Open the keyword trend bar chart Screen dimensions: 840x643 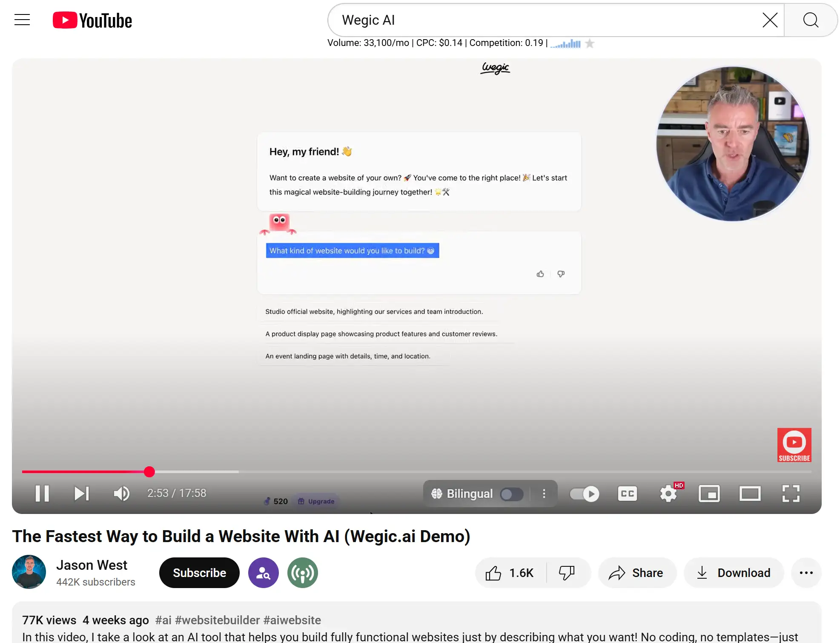click(x=565, y=43)
